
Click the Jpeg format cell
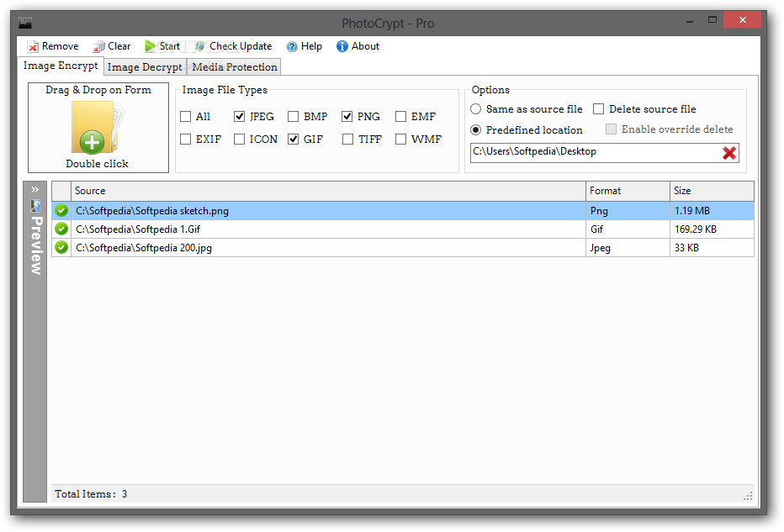pos(628,248)
